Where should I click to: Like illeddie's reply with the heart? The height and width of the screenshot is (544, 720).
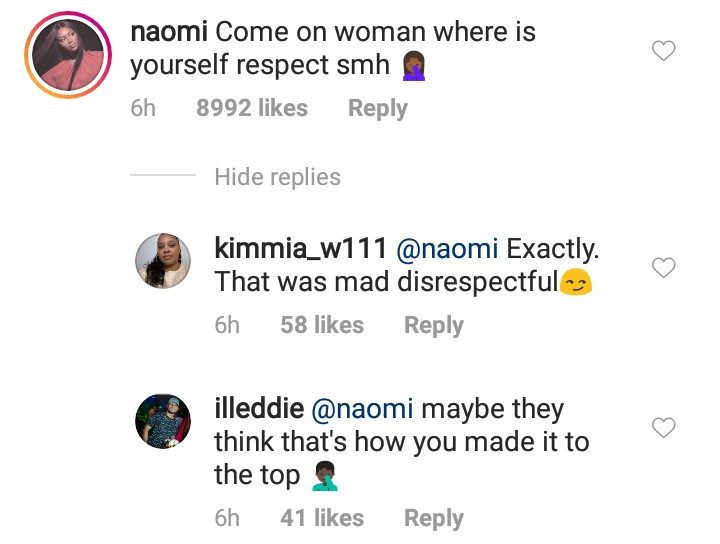pos(664,428)
